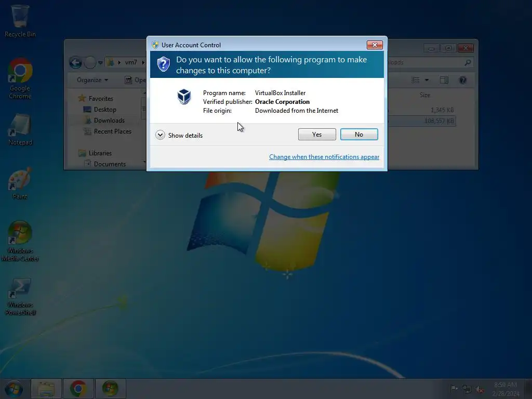
Task: Close the User Account Control dialog
Action: coord(375,45)
